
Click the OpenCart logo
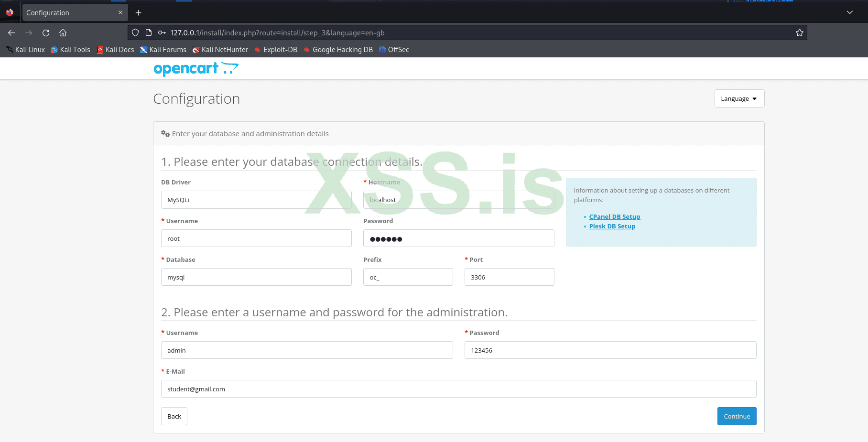(196, 69)
